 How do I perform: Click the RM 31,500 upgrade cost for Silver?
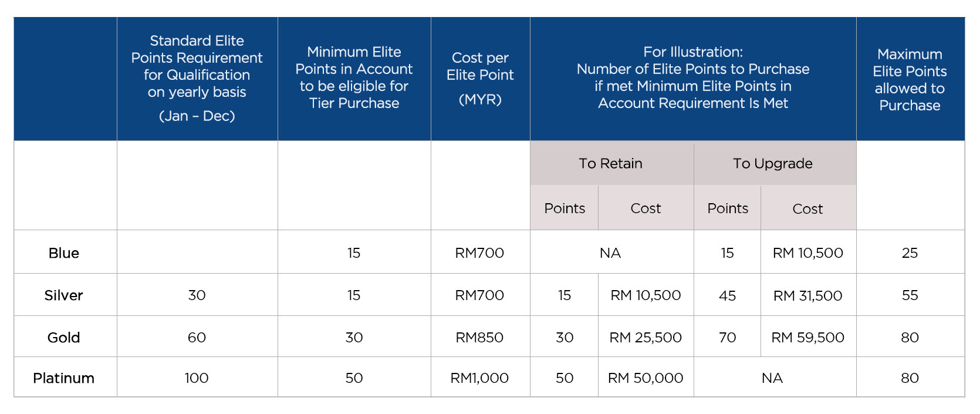(808, 296)
